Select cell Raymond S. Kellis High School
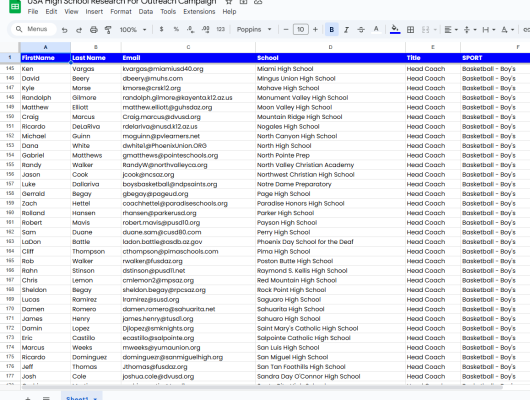The image size is (530, 400). (330, 270)
